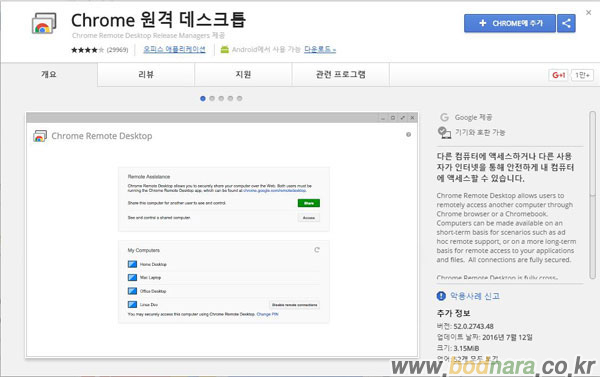Viewport: 600px width, 377px height.
Task: Click the chrome.google.com/remotedesktop link
Action: [x=275, y=190]
